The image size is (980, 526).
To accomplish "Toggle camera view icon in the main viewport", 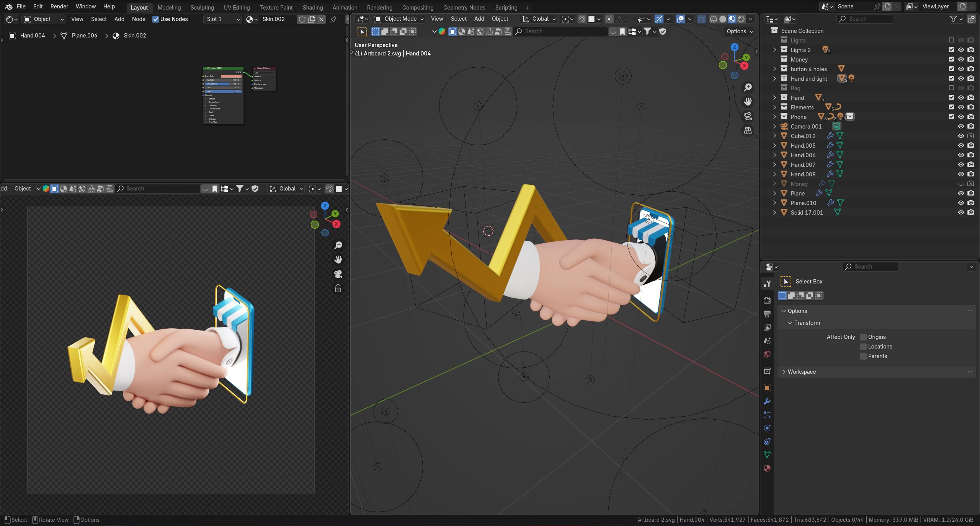I will 748,116.
